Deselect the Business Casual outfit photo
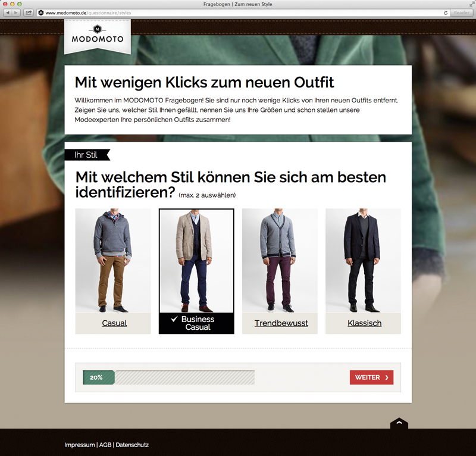This screenshot has height=456, width=476. click(196, 261)
